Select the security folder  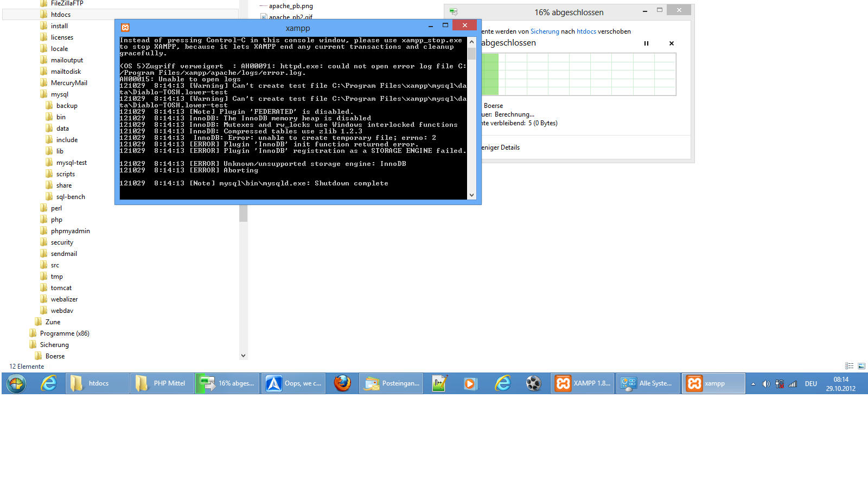pos(62,242)
